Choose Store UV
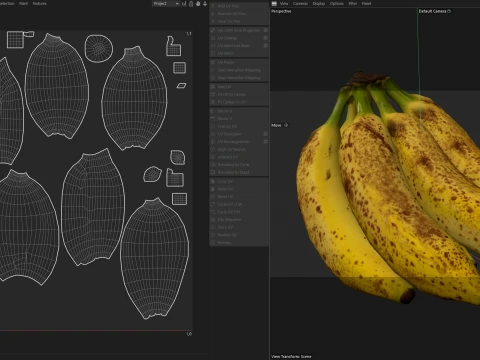The height and width of the screenshot is (360, 480). 239,227
